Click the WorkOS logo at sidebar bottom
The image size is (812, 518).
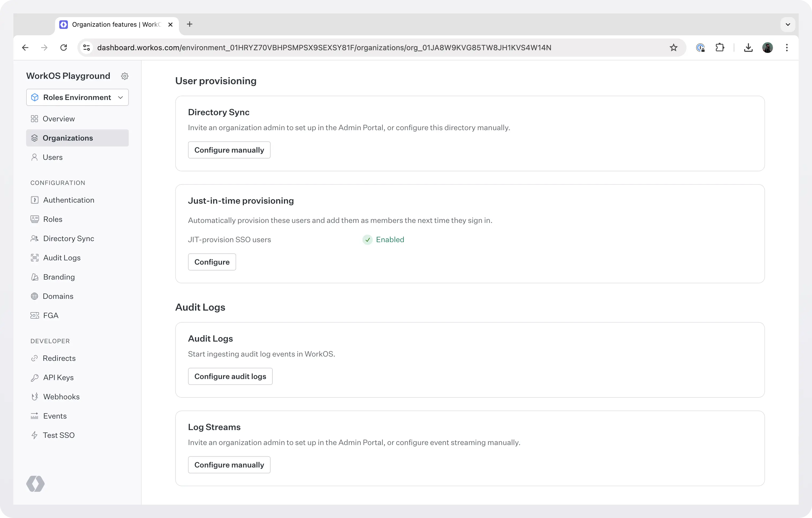pyautogui.click(x=36, y=484)
